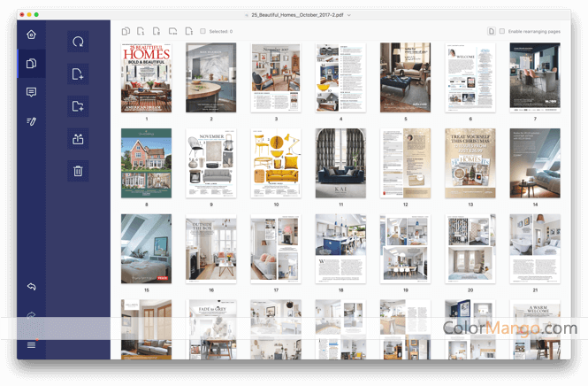This screenshot has width=588, height=386.
Task: Click the page view icon near rearranging option
Action: pos(491,31)
